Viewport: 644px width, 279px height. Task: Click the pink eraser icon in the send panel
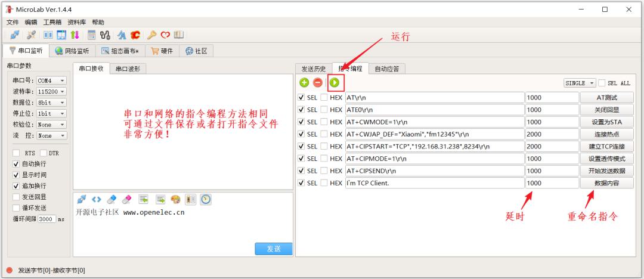coord(127,199)
